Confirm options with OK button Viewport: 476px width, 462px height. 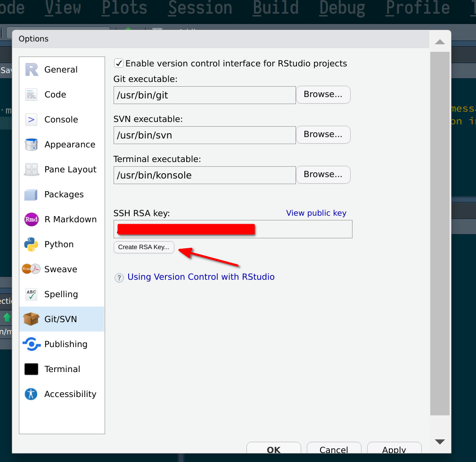(274, 448)
